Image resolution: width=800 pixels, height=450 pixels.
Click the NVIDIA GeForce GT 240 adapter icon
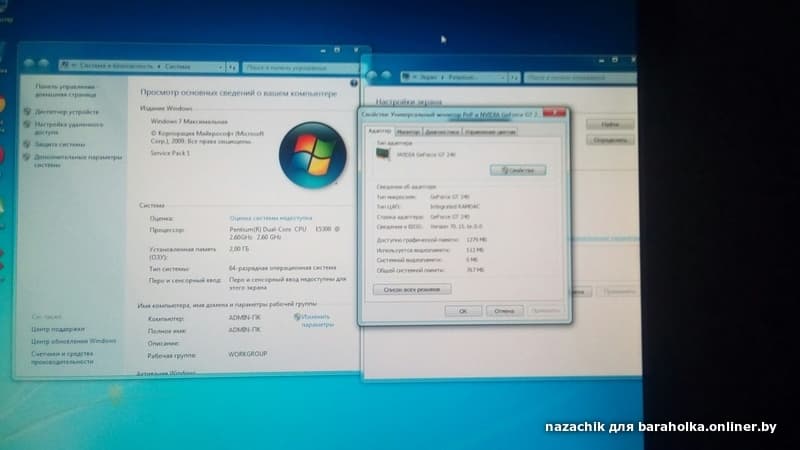pyautogui.click(x=383, y=154)
